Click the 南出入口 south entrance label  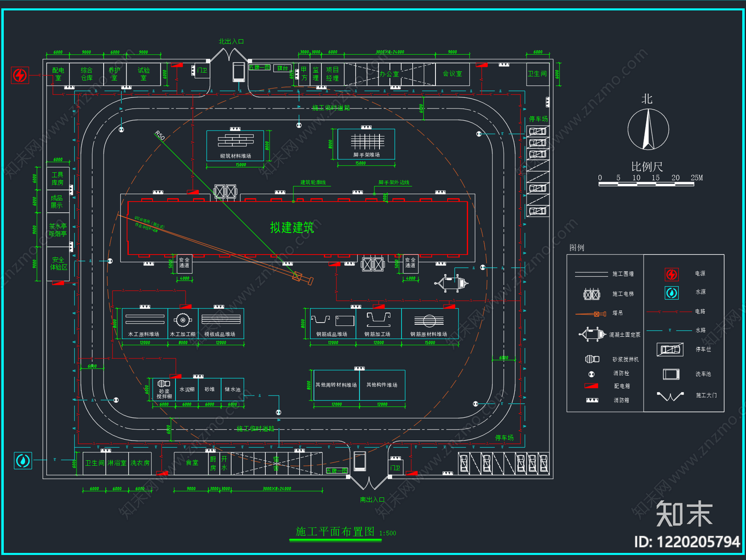(372, 499)
